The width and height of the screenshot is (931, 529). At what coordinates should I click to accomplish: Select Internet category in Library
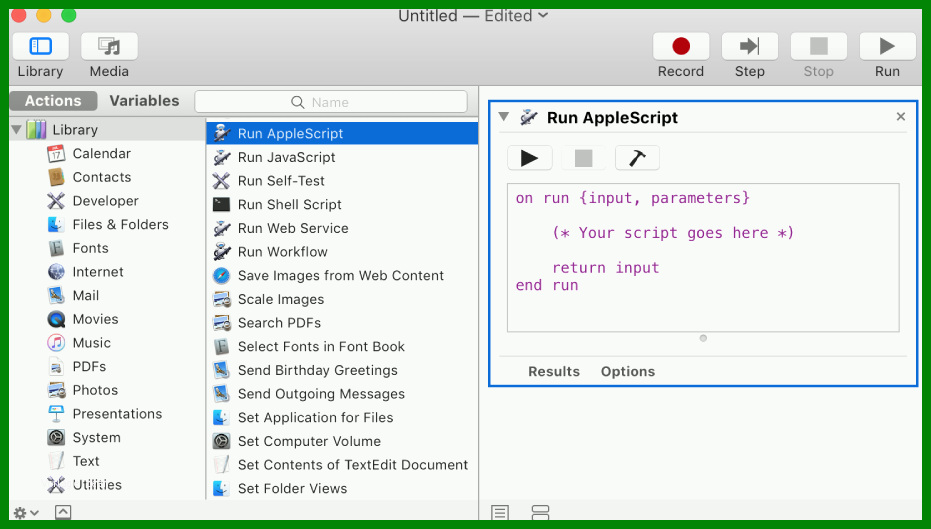click(x=98, y=272)
